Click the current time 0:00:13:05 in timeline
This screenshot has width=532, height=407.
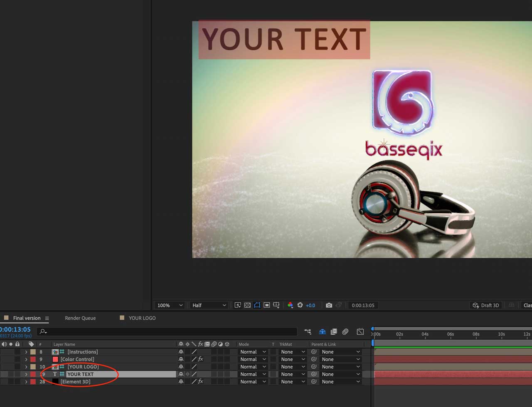tap(15, 329)
